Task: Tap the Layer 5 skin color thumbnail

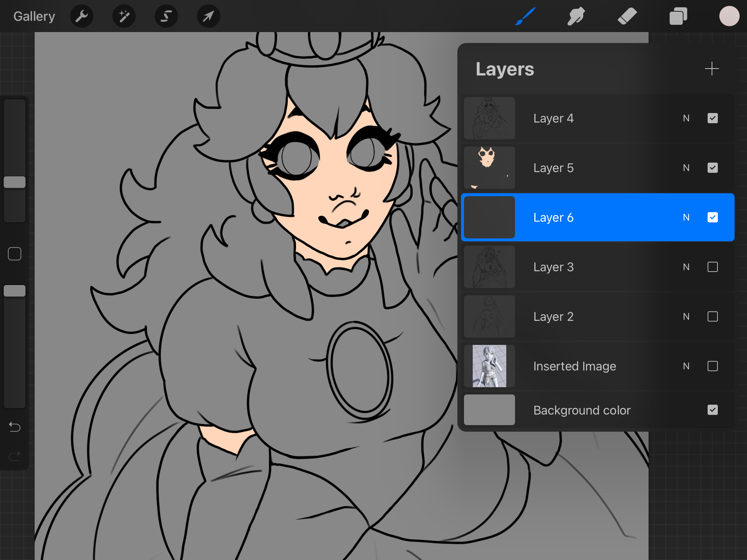Action: 489,168
